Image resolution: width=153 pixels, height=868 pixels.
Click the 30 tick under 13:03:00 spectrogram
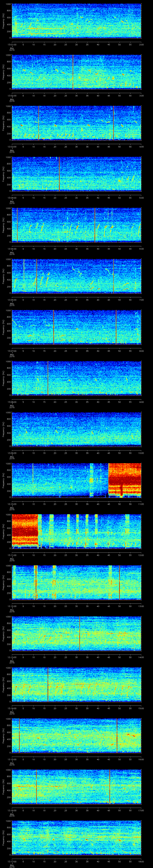coord(77,146)
